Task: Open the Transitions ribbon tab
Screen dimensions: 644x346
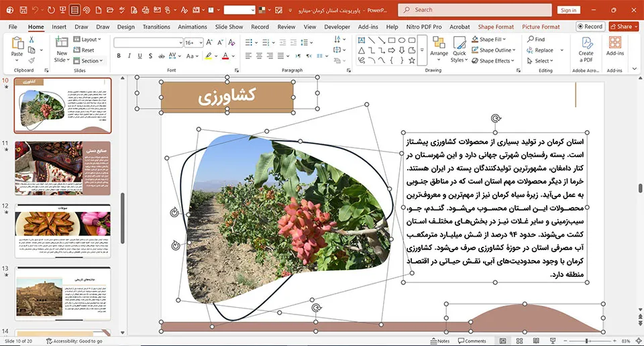Action: coord(156,27)
